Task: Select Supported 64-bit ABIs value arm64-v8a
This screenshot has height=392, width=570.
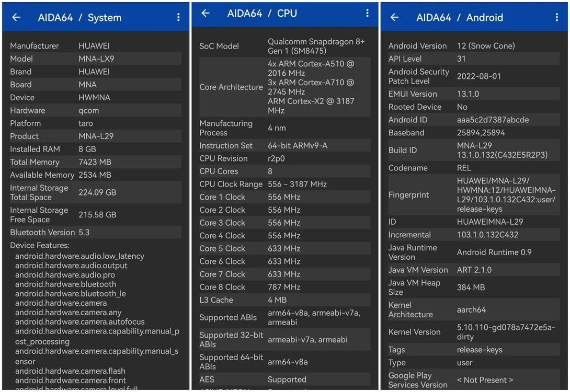Action: coord(288,362)
